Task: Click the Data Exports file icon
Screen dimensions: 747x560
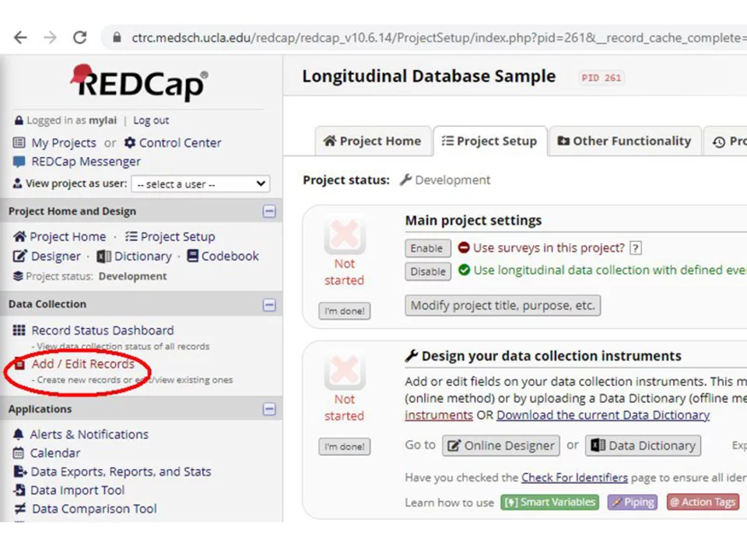Action: click(19, 471)
